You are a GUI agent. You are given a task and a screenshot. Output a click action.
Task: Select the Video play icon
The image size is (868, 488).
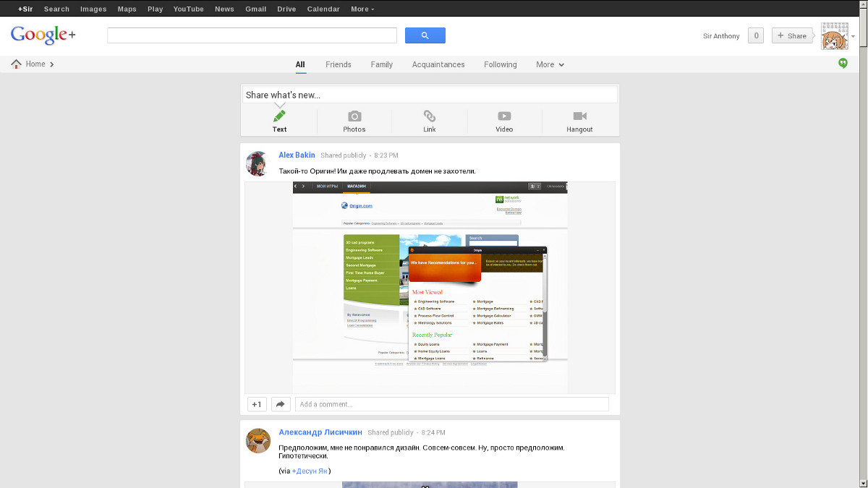click(504, 116)
